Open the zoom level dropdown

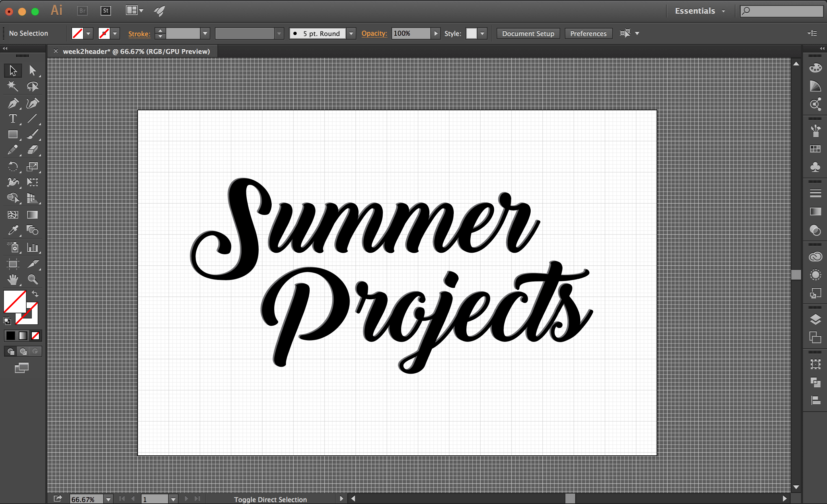pyautogui.click(x=108, y=499)
